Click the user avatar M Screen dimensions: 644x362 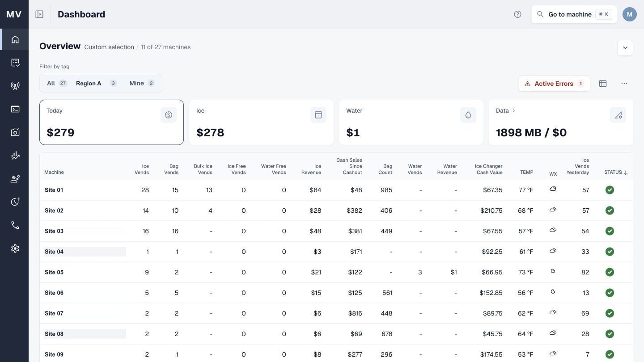pos(630,14)
